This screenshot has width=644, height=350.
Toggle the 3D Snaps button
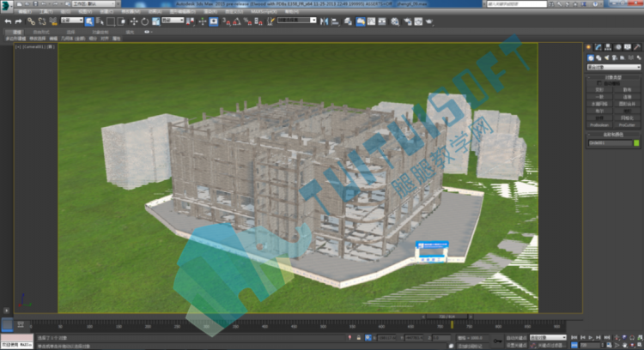[x=227, y=21]
